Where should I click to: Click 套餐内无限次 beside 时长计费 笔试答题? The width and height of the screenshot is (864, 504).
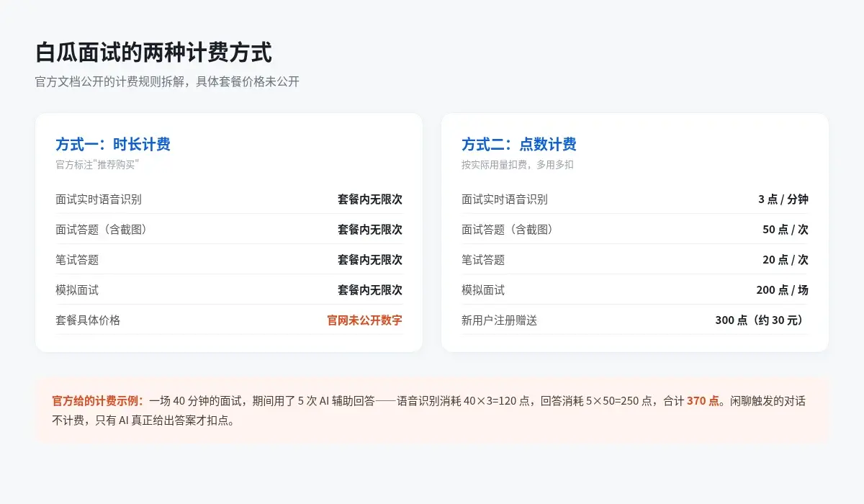click(x=370, y=260)
